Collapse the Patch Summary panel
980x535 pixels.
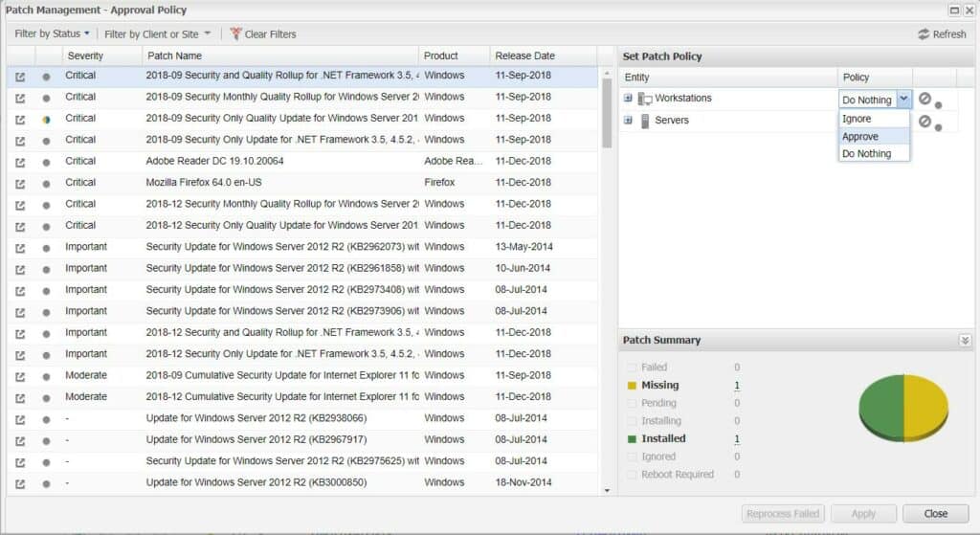pos(965,340)
